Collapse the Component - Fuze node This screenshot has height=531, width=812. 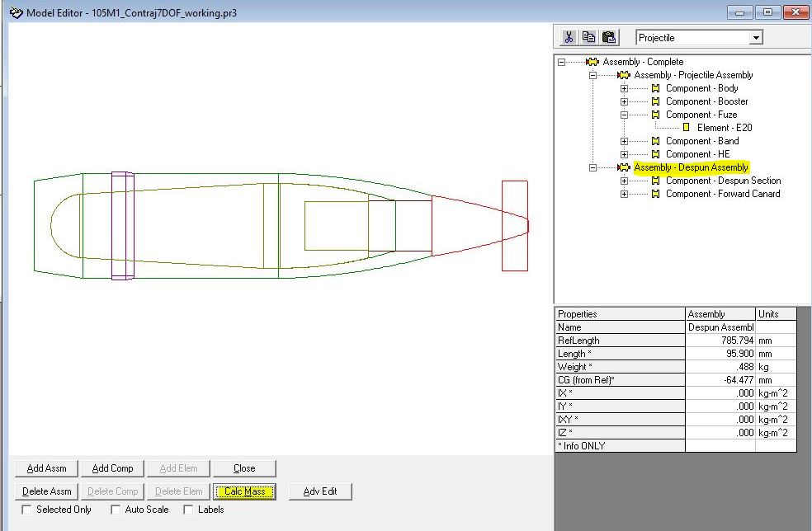tap(625, 115)
